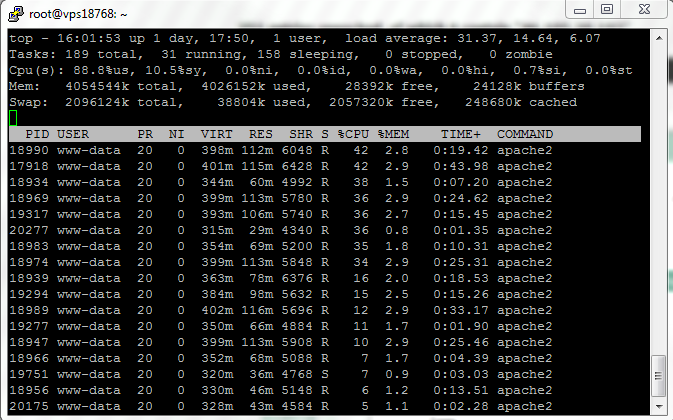Click PID 19277 in the process list
The image size is (673, 420).
click(29, 326)
